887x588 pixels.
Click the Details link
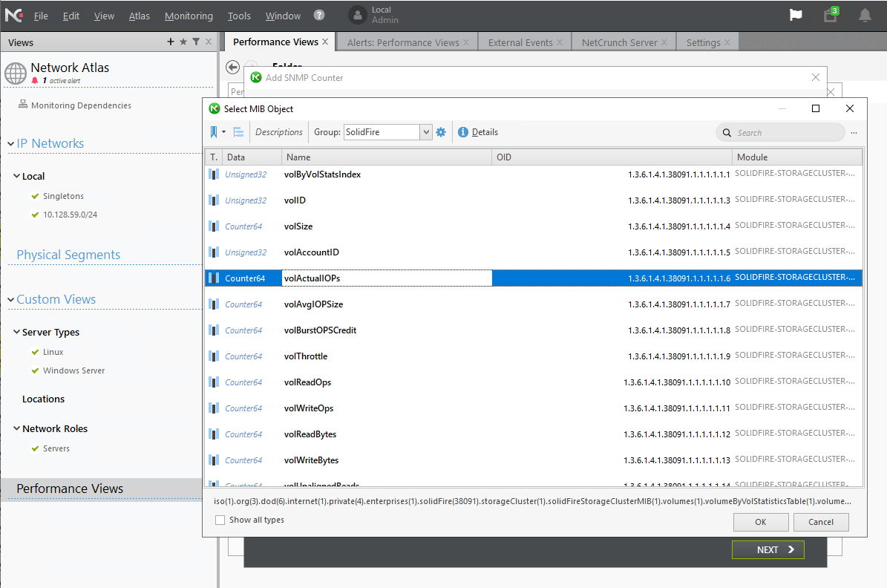(x=485, y=132)
